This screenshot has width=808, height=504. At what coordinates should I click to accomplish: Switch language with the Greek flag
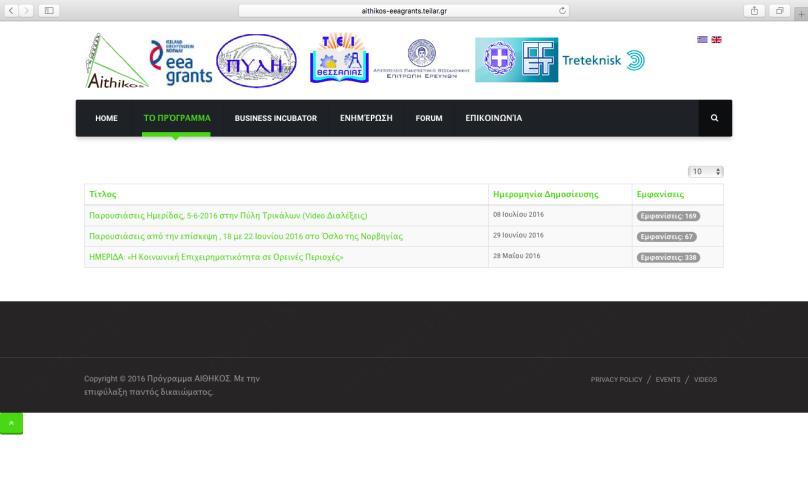[702, 39]
